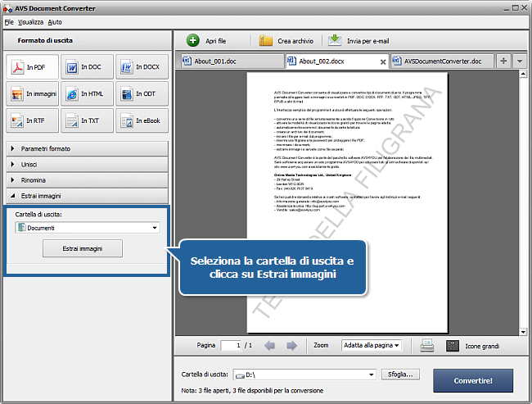Viewport: 532px width, 404px height.
Task: Expand the Parametri formato section
Action: click(88, 148)
